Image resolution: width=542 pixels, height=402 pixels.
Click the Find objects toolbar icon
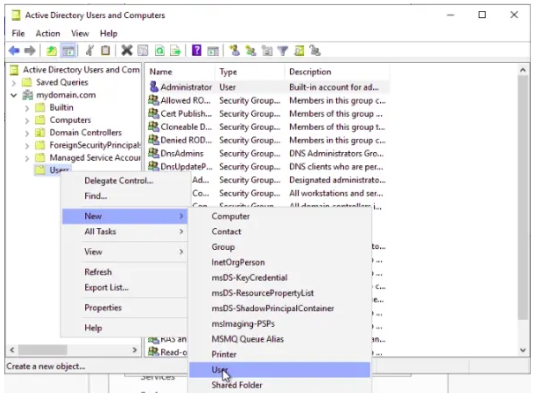[x=299, y=50]
